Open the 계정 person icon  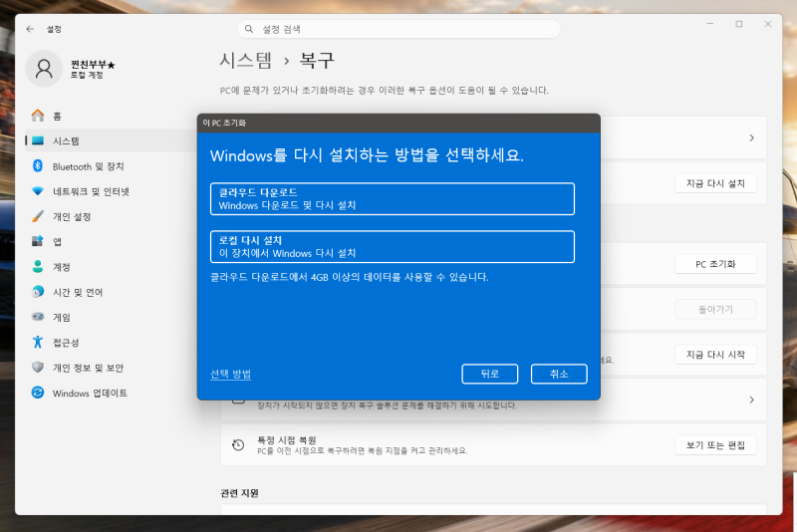[x=38, y=266]
